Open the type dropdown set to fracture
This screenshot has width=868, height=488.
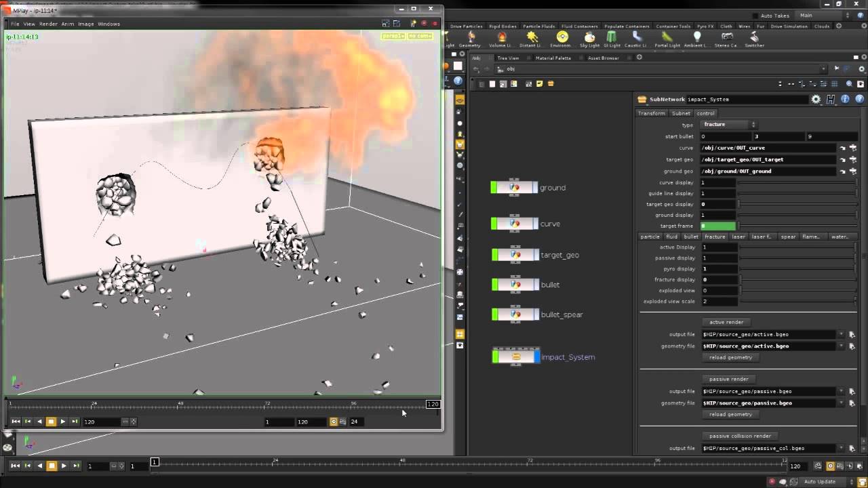point(728,125)
